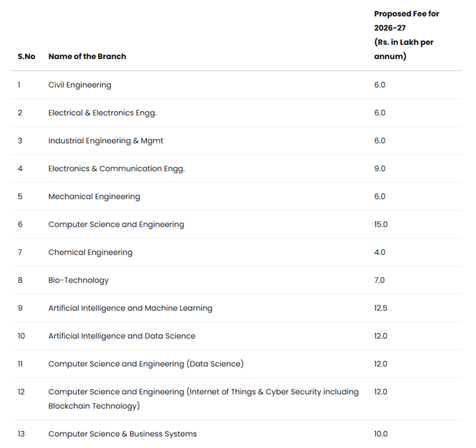This screenshot has width=476, height=448.
Task: Click Artificial Intelligence and Data Science
Action: click(122, 336)
